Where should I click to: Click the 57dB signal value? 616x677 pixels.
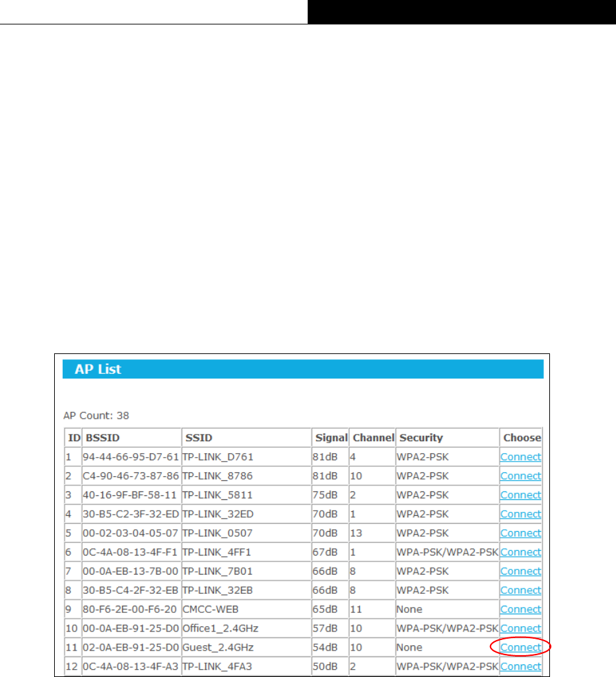[325, 627]
